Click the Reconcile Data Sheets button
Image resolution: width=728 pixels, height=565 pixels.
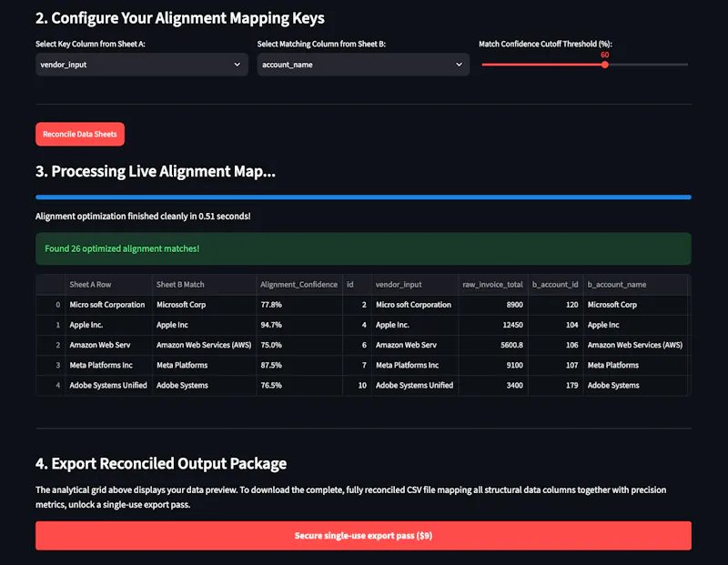click(x=80, y=134)
